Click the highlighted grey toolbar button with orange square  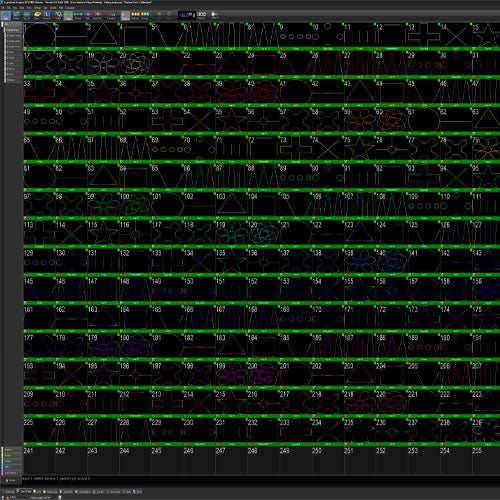click(125, 15)
